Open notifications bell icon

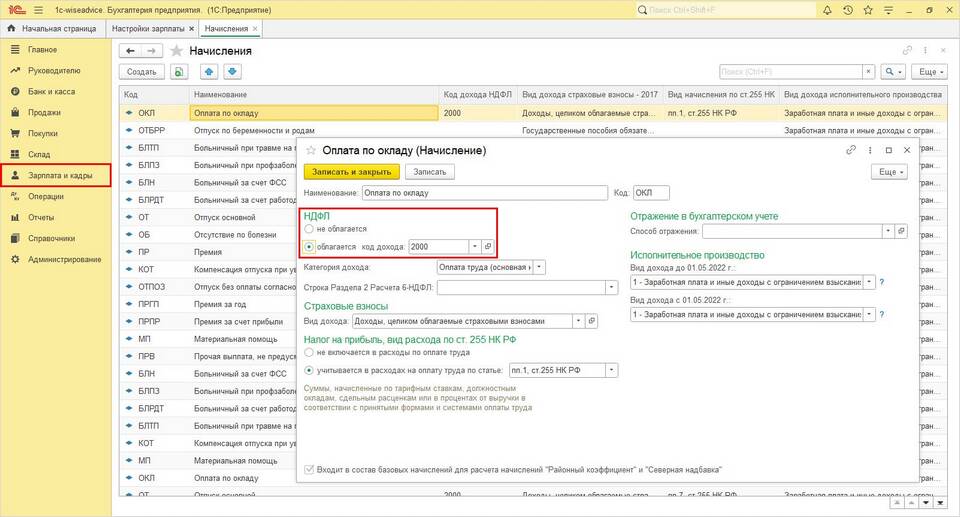pos(827,10)
